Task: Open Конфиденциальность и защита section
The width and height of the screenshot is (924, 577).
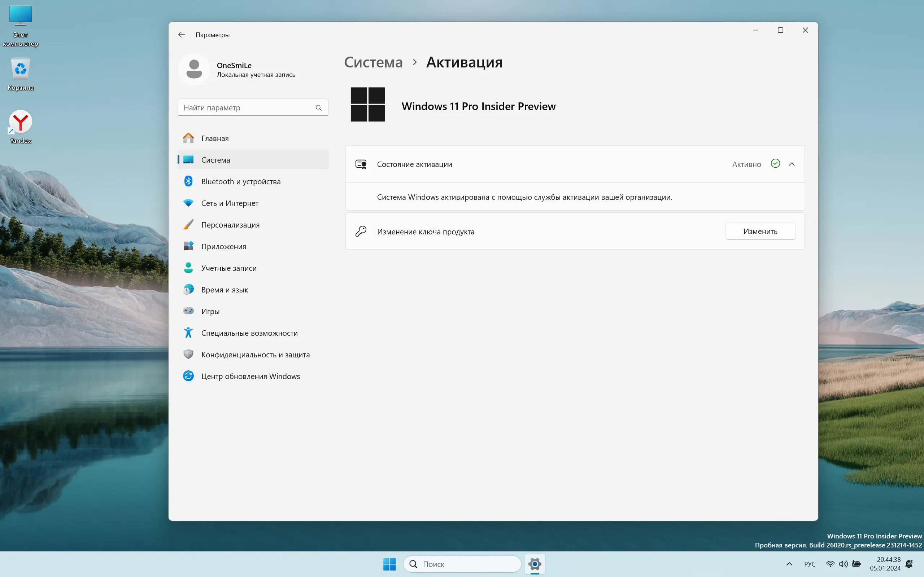Action: coord(256,354)
